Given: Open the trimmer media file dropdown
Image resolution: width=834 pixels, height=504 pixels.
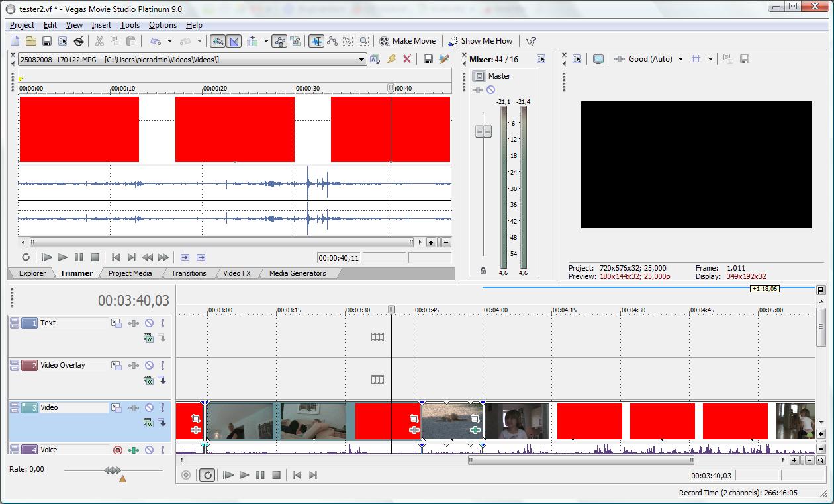Looking at the screenshot, I should [362, 59].
